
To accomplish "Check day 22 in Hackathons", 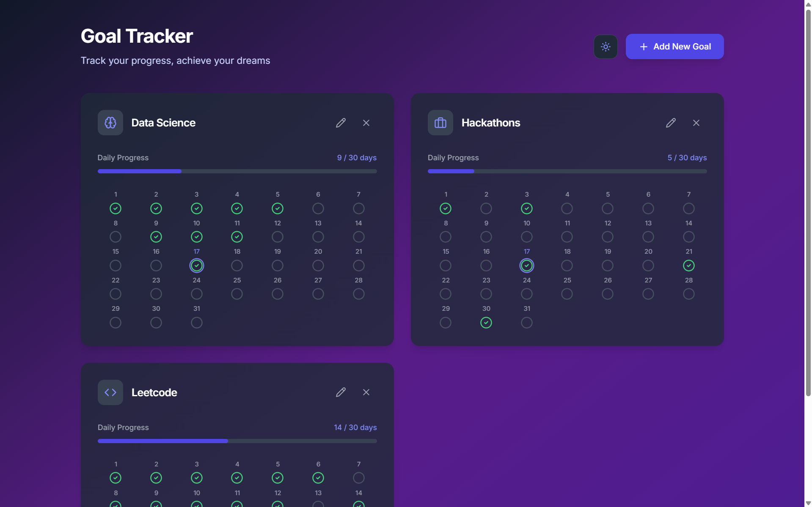I will pyautogui.click(x=446, y=294).
